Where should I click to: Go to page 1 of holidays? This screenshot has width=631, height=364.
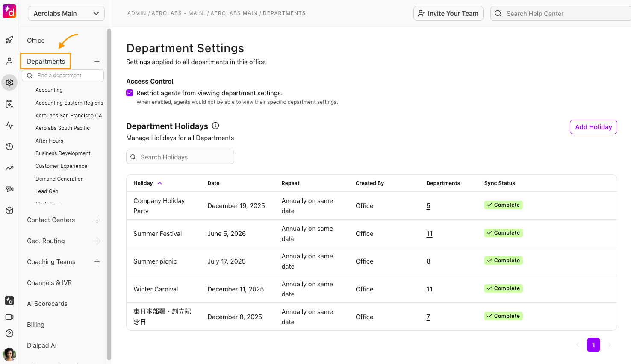tap(593, 345)
